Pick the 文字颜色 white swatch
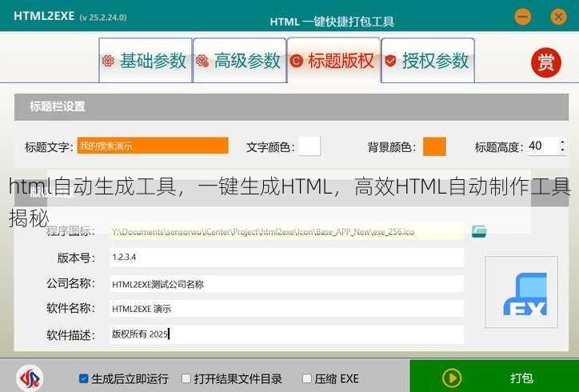The width and height of the screenshot is (579, 392). pos(309,146)
